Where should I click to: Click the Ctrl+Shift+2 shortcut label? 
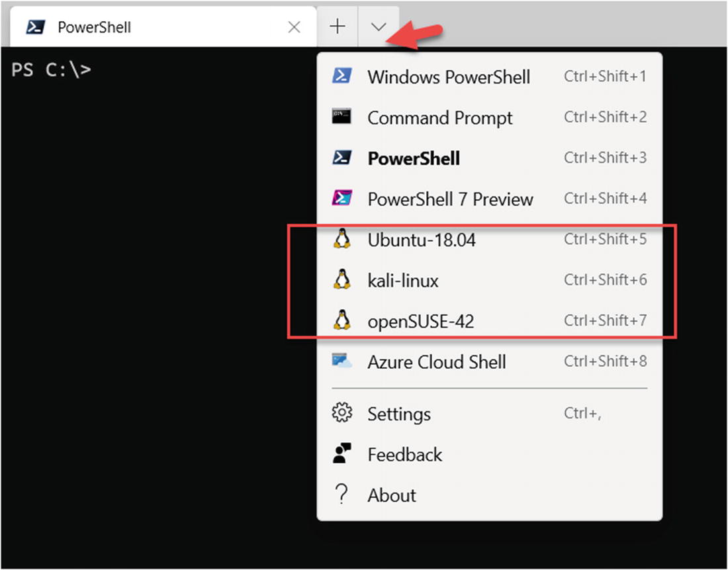coord(605,117)
